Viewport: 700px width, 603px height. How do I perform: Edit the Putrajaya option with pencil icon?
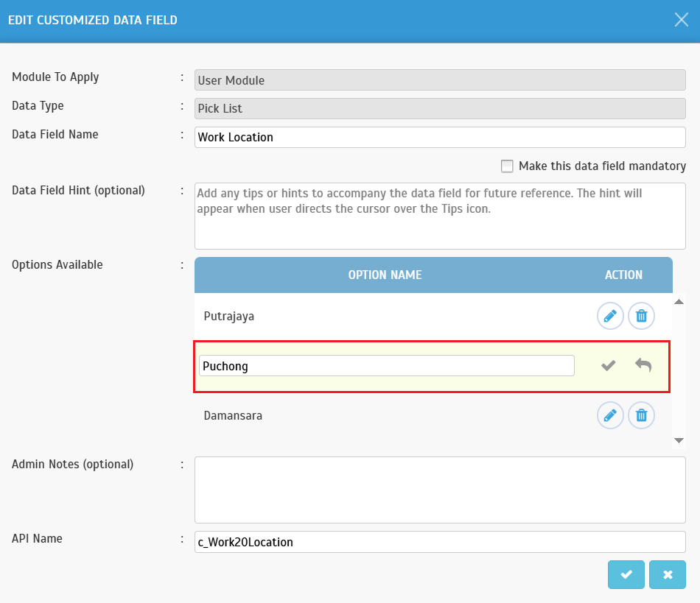click(x=610, y=316)
